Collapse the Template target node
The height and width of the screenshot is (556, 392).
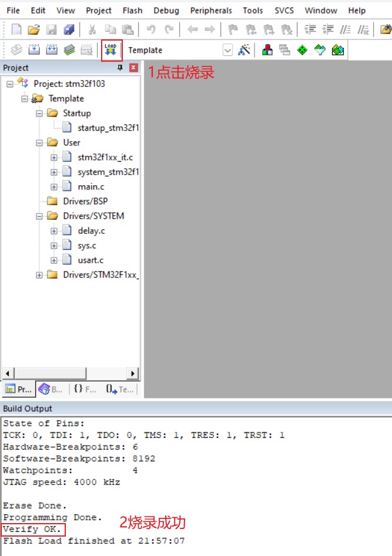[25, 99]
